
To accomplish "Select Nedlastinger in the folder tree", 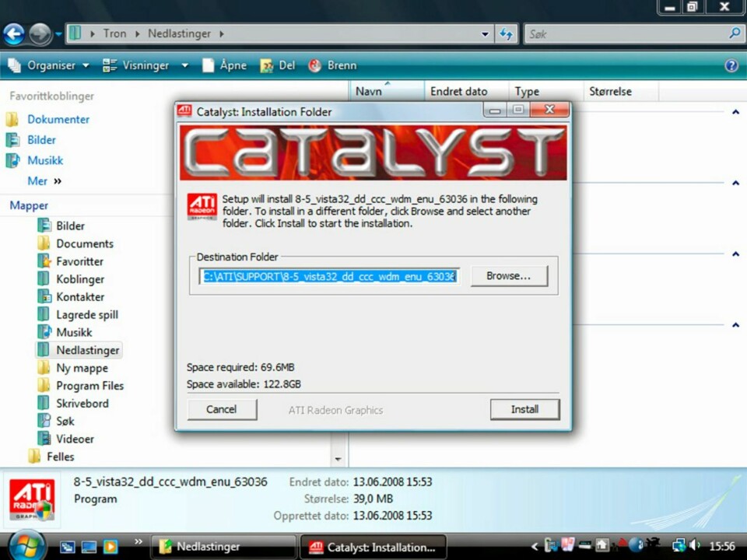I will click(x=79, y=350).
